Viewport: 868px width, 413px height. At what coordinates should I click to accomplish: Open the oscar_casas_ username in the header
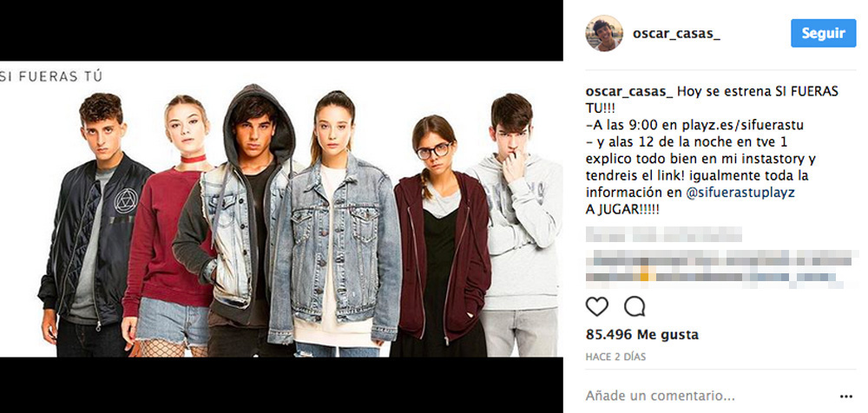(676, 33)
